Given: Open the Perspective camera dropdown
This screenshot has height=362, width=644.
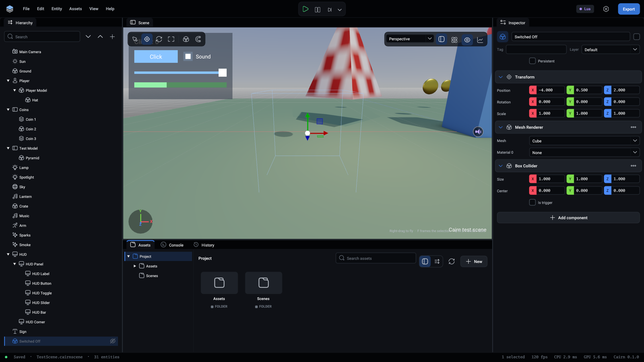Looking at the screenshot, I should 410,39.
